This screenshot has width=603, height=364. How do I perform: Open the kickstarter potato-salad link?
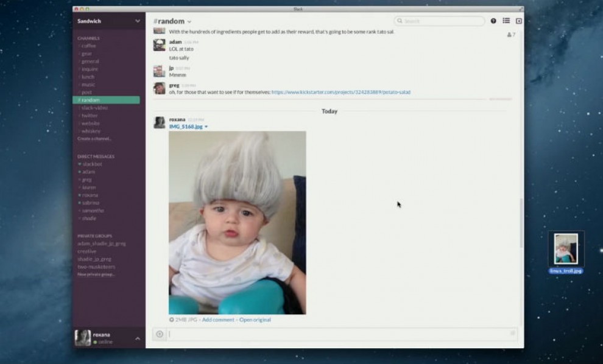click(x=341, y=93)
